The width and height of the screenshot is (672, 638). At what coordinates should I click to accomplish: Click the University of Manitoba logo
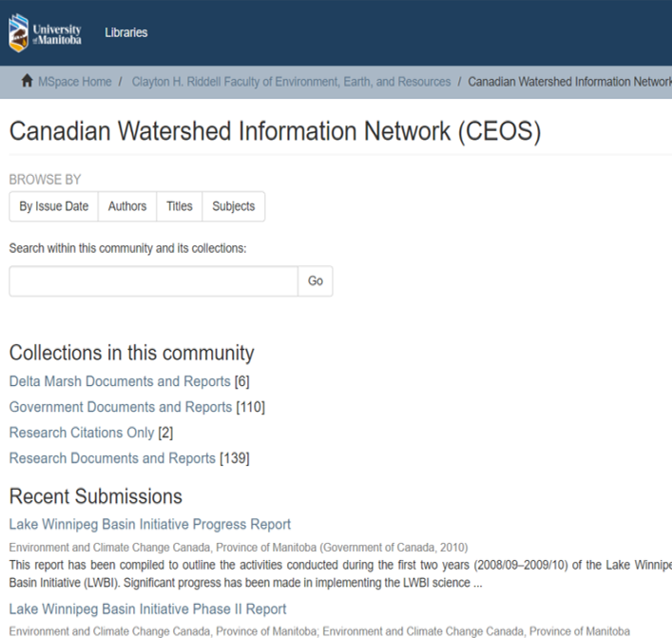(x=45, y=32)
